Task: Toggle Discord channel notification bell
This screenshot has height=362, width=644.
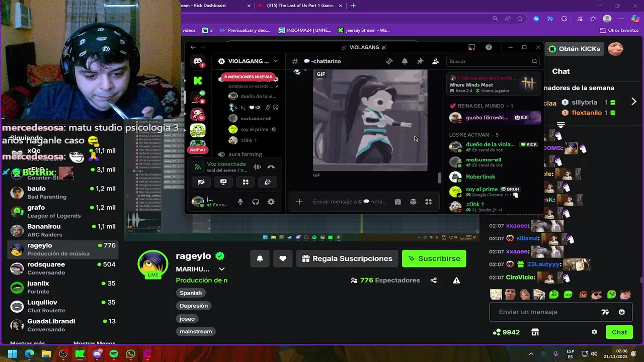Action: [405, 61]
